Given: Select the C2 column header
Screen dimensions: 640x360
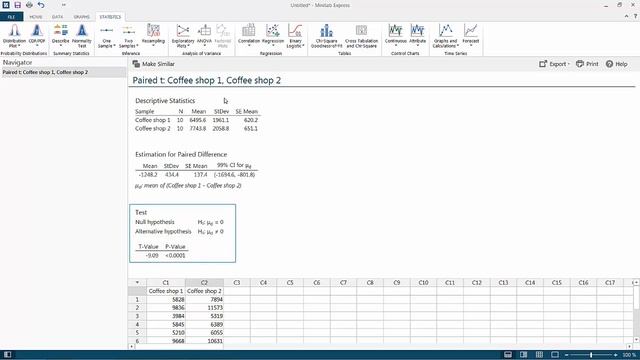Looking at the screenshot, I should click(x=204, y=282).
